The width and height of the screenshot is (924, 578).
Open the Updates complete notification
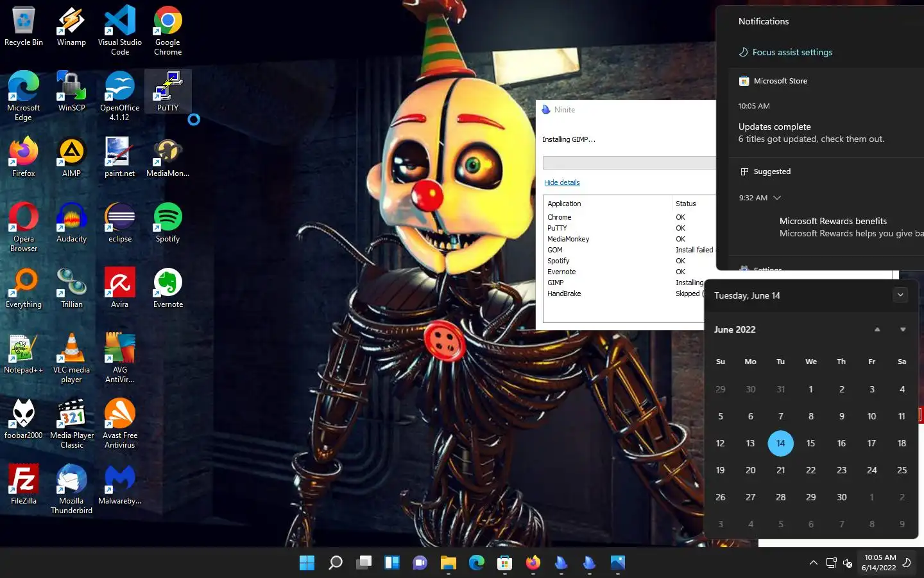(826, 133)
